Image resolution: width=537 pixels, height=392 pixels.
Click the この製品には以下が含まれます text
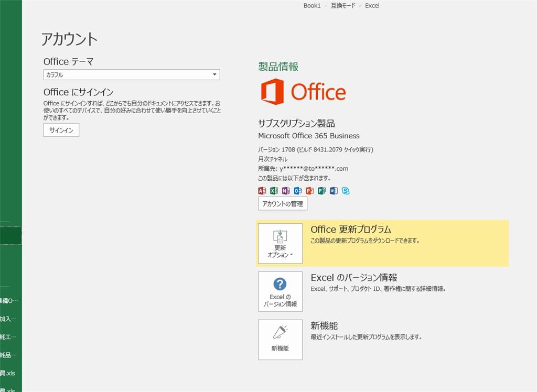pyautogui.click(x=294, y=178)
